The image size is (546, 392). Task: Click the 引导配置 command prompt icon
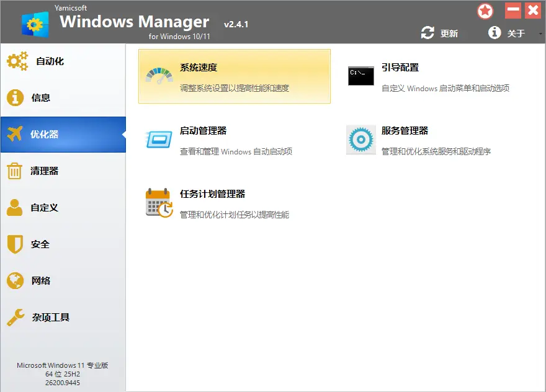click(361, 76)
